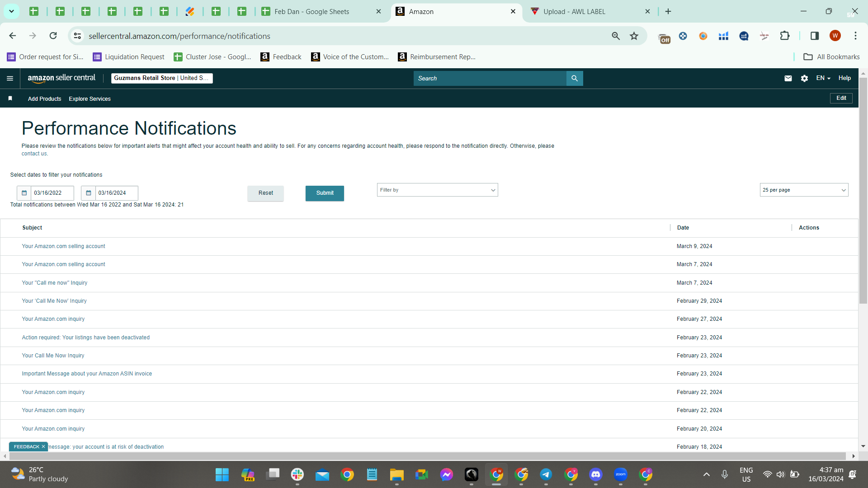Click the Seller Central search box
Image resolution: width=868 pixels, height=488 pixels.
[x=490, y=78]
